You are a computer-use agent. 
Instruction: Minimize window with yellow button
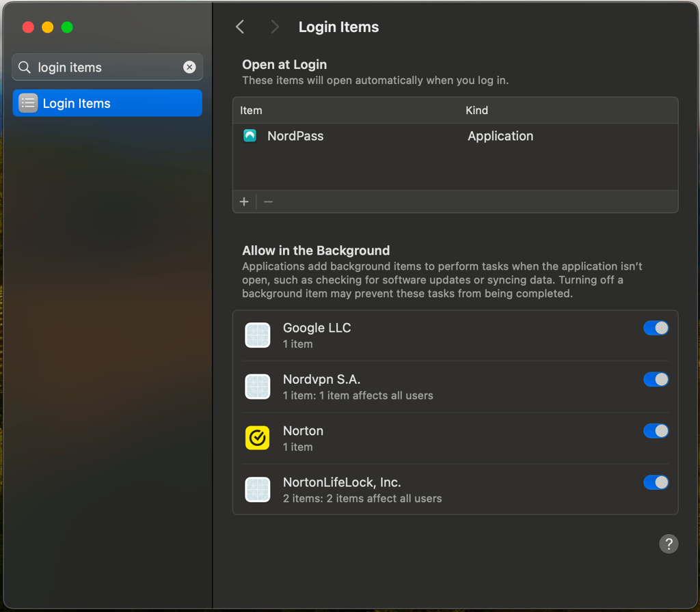(47, 27)
